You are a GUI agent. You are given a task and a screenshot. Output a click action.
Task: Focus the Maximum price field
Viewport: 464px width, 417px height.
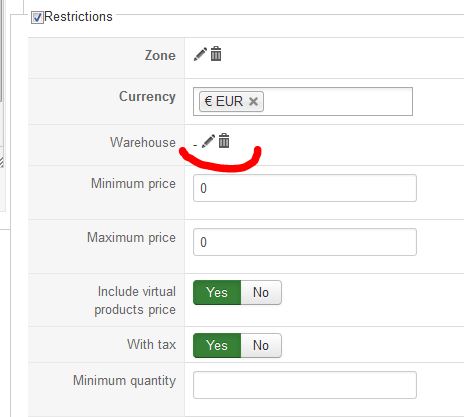point(305,242)
